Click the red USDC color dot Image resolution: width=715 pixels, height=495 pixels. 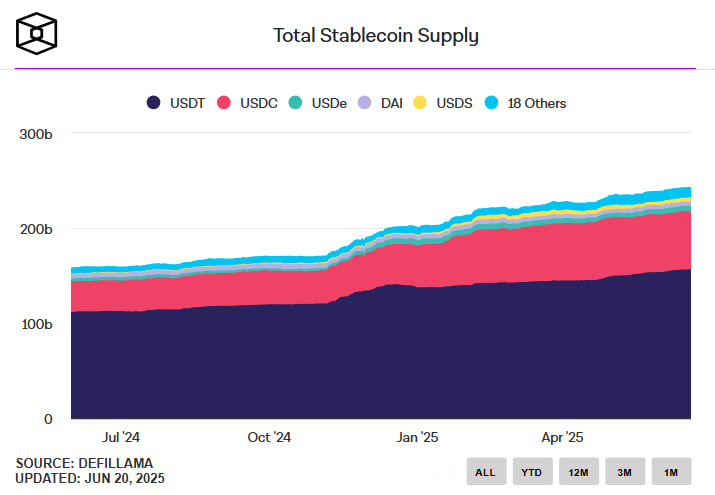pos(225,102)
